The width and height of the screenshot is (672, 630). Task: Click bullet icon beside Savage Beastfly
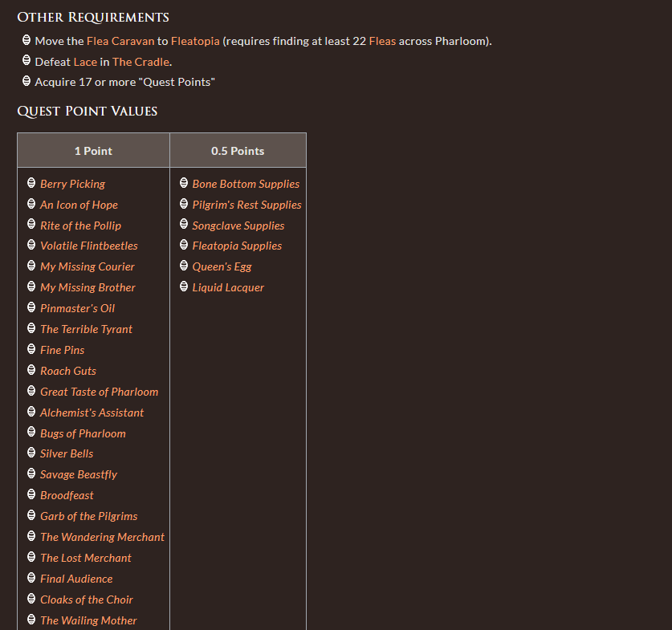click(x=31, y=474)
